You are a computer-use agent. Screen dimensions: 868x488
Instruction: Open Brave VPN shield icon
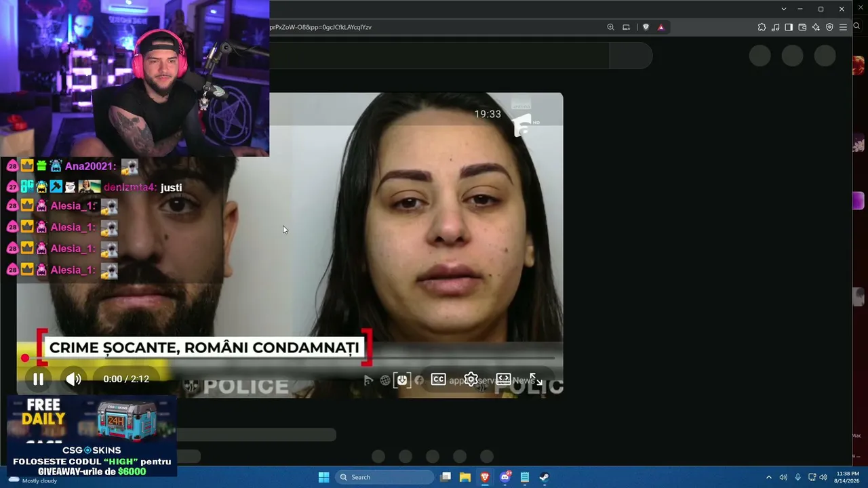tap(829, 27)
